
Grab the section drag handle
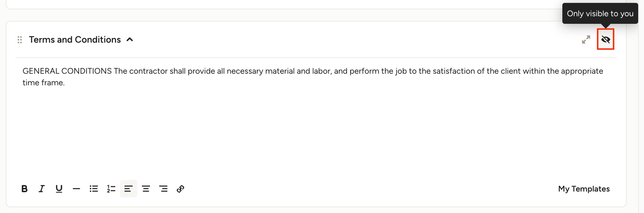[x=20, y=40]
